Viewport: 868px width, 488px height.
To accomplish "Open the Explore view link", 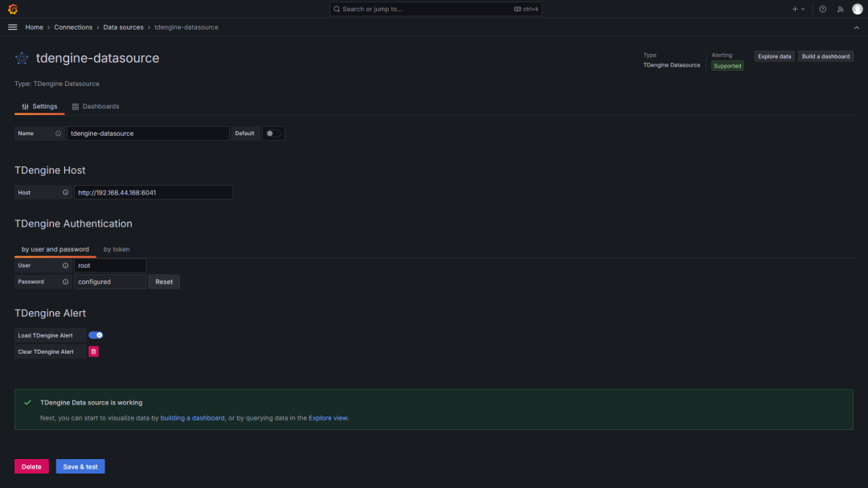I will (328, 418).
